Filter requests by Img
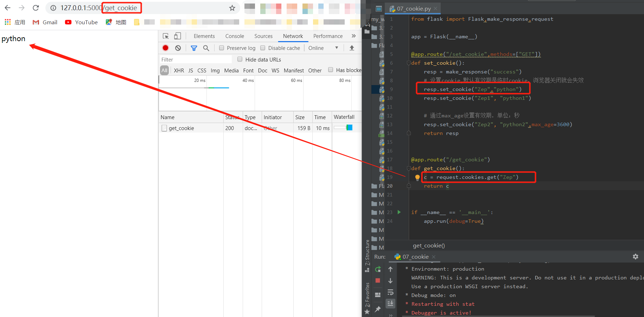The width and height of the screenshot is (644, 317). (215, 70)
